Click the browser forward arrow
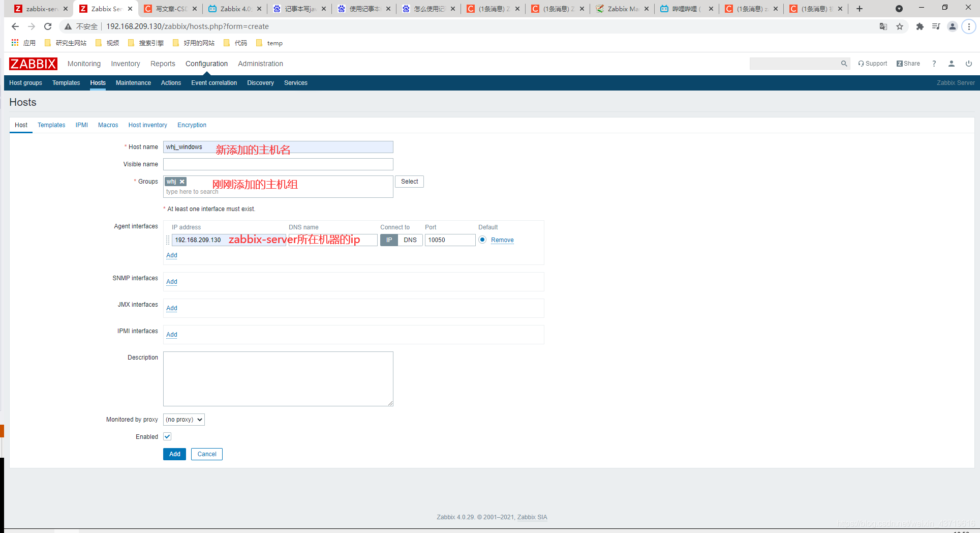The height and width of the screenshot is (533, 980). point(32,26)
